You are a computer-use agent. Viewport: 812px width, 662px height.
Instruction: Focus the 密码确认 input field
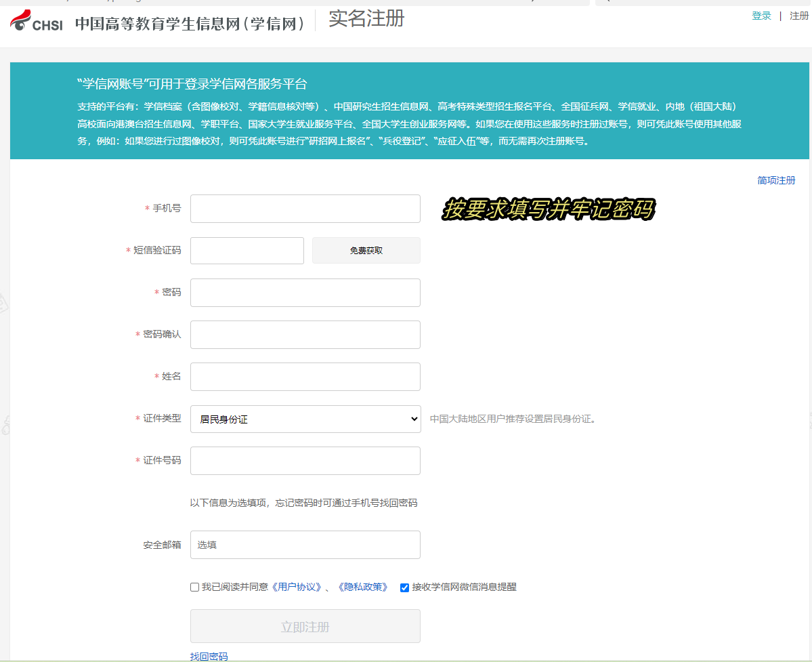[305, 335]
